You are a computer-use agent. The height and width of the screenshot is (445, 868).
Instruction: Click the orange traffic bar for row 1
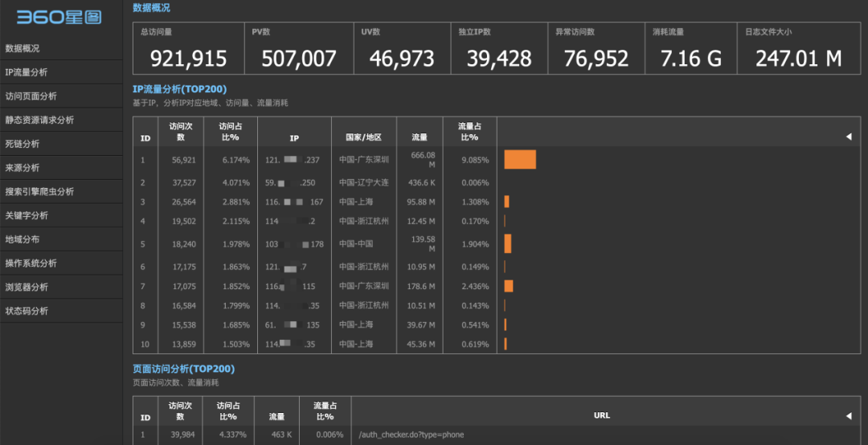[x=520, y=159]
